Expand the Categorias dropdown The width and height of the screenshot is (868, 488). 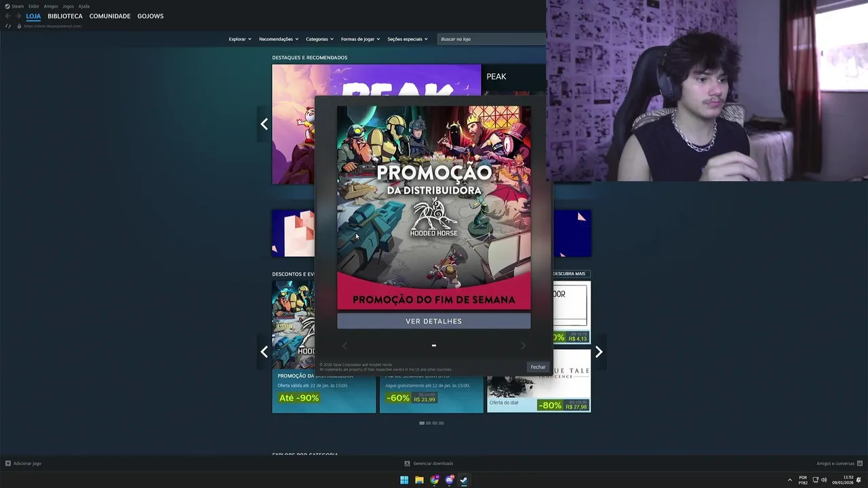pos(319,39)
